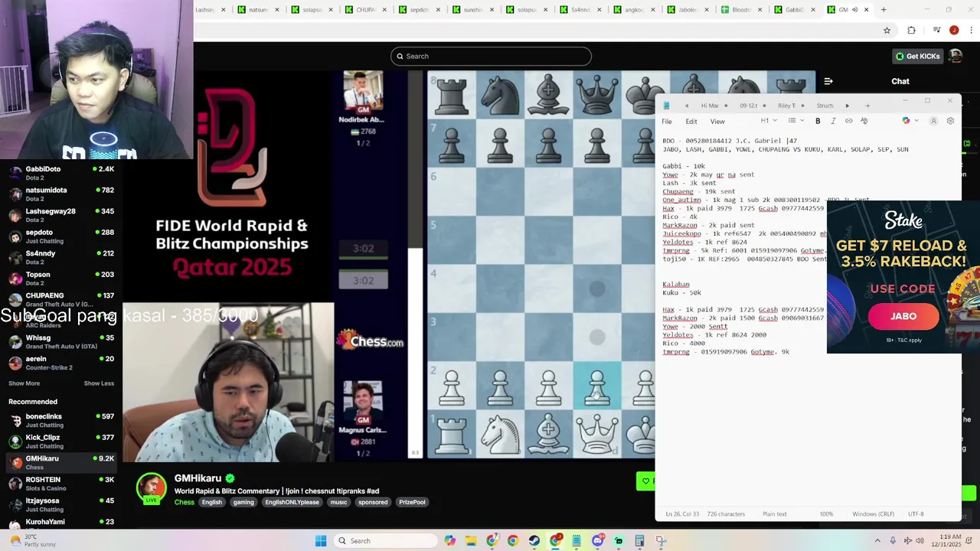Click the Copilot icon in Notepad
Viewport: 980px width, 551px height.
[x=906, y=121]
